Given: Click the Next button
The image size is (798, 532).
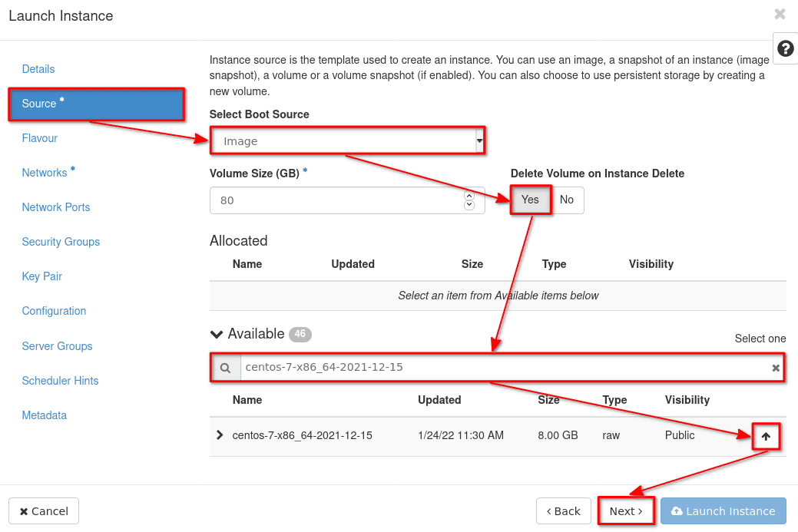Looking at the screenshot, I should [626, 511].
